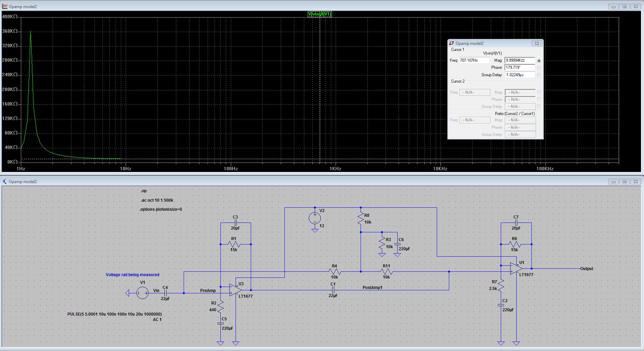Image resolution: width=644 pixels, height=351 pixels.
Task: Minimize the schematic window
Action: click(x=613, y=181)
